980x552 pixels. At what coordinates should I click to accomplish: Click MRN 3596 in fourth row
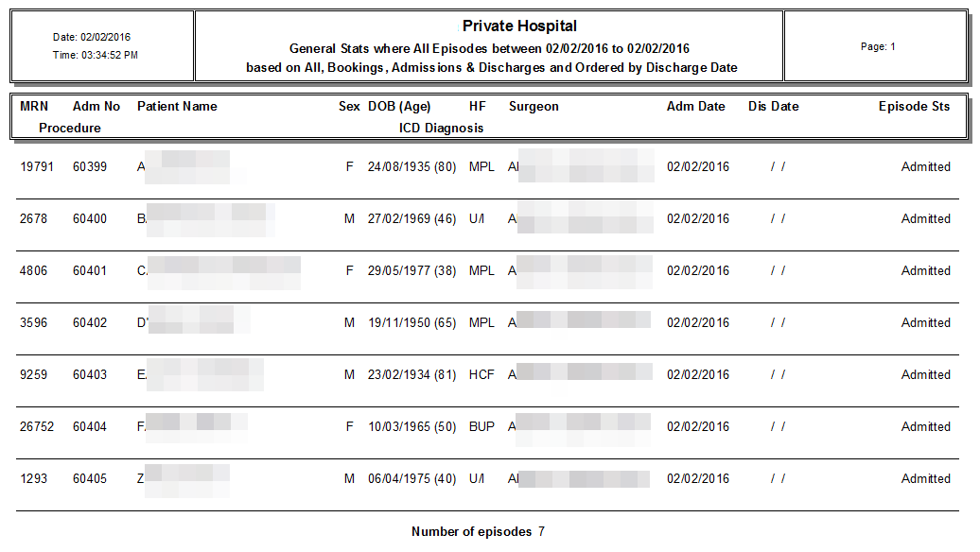pyautogui.click(x=33, y=323)
